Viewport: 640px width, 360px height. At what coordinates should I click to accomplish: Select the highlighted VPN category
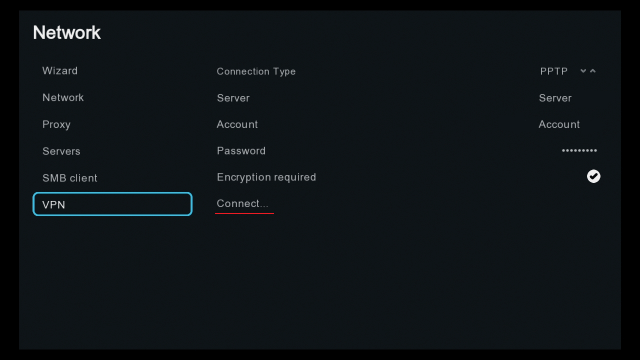tap(112, 204)
